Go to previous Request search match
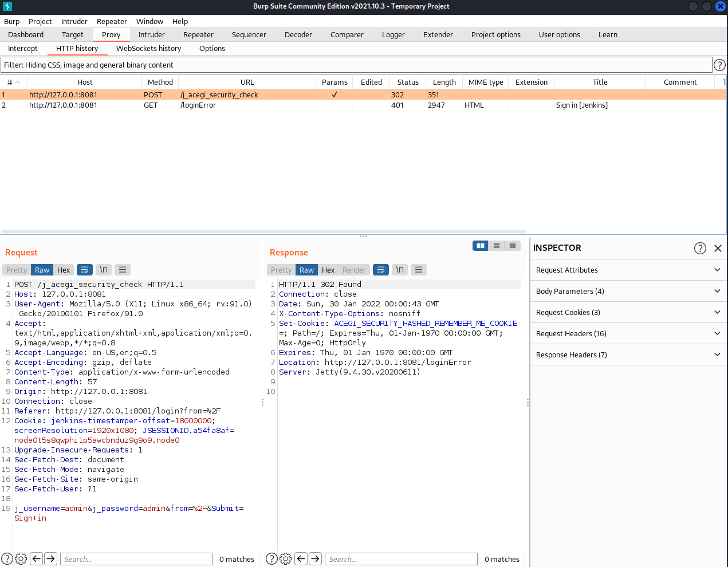Viewport: 728px width, 567px height. (x=37, y=558)
